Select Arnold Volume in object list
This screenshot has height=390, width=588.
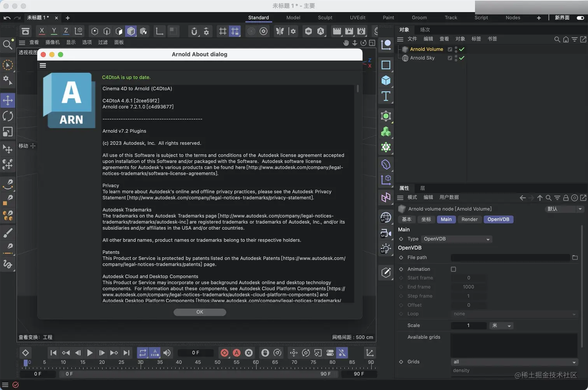(426, 49)
